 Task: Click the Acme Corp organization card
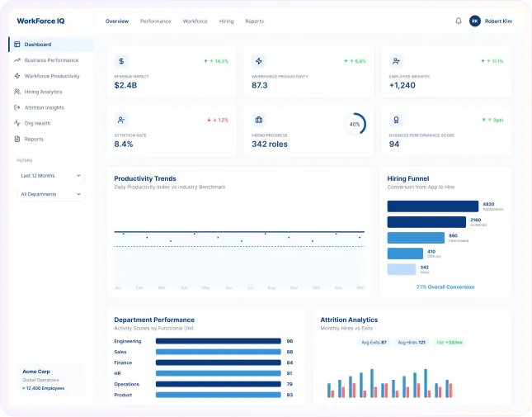(51, 380)
